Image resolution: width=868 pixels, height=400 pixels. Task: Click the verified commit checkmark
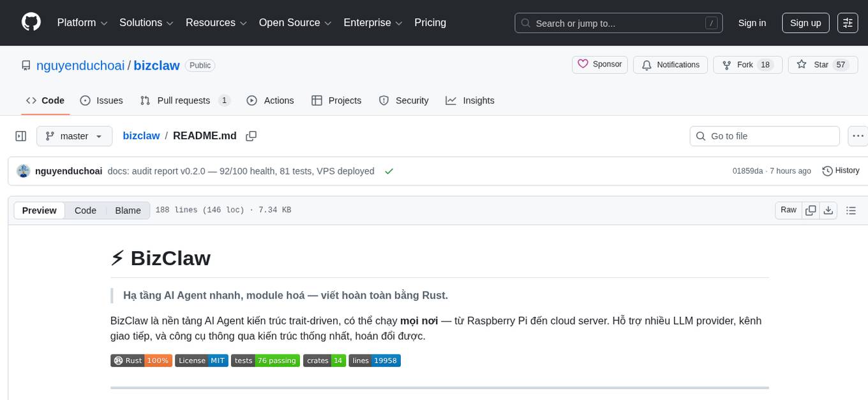click(389, 171)
